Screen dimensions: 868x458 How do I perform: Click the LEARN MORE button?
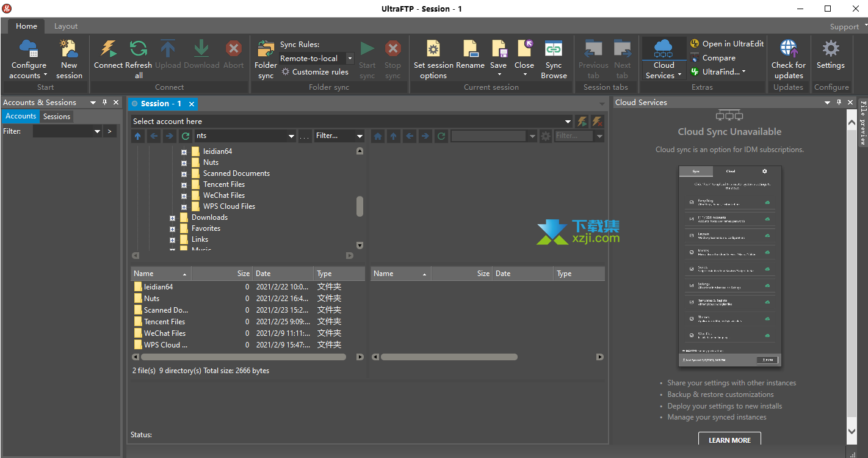coord(729,440)
